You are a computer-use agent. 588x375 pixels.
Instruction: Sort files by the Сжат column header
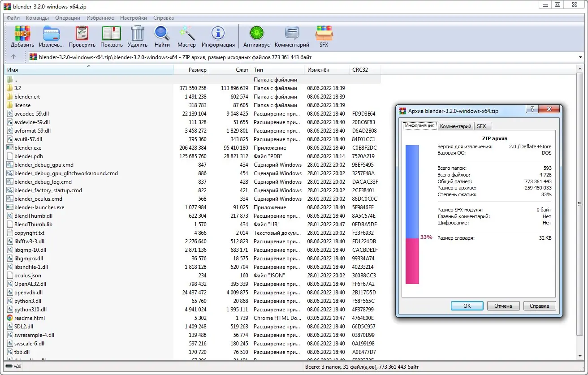(230, 70)
